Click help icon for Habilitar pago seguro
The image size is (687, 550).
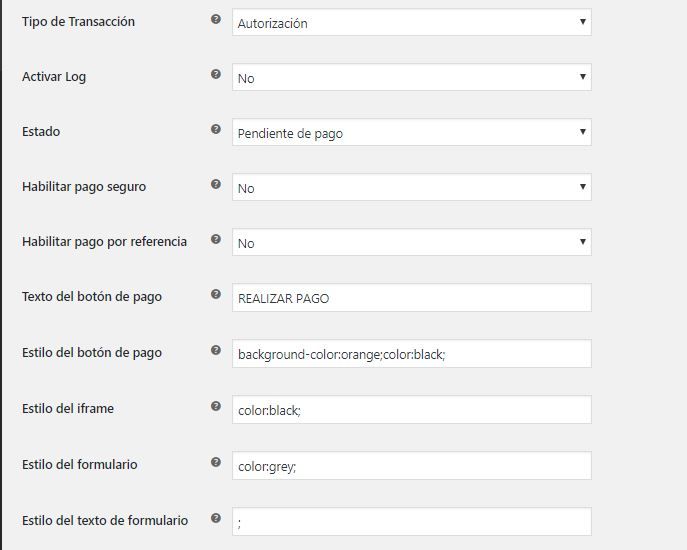(216, 184)
